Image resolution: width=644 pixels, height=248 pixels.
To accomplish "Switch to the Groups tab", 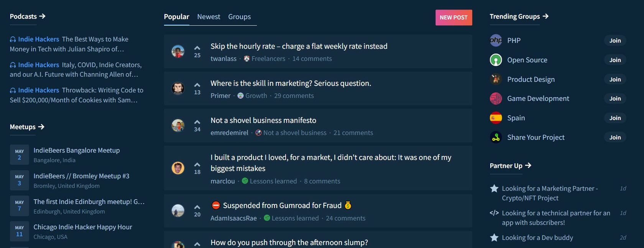I will coord(239,17).
